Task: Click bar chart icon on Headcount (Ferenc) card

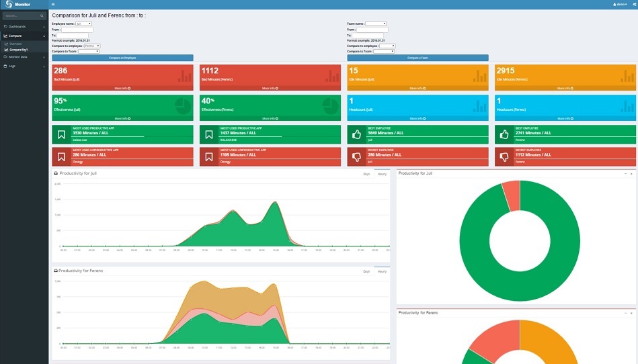Action: click(x=628, y=105)
